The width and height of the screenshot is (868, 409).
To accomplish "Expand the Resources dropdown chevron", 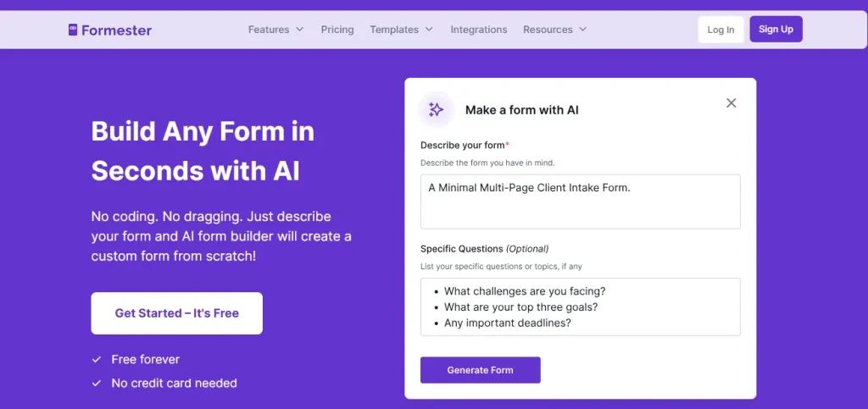I will [x=582, y=30].
